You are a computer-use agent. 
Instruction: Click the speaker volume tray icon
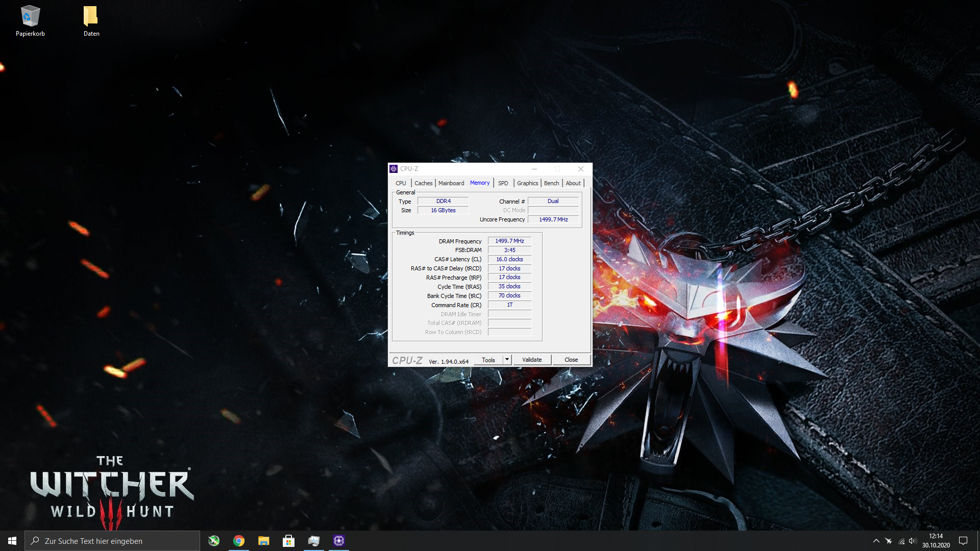click(x=913, y=541)
